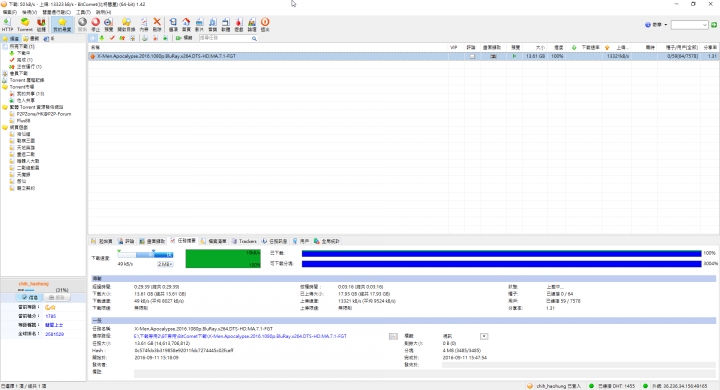Screen dimensions: 720x390
Task: Click the yellow star favorites toolbar icon
Action: [x=62, y=24]
